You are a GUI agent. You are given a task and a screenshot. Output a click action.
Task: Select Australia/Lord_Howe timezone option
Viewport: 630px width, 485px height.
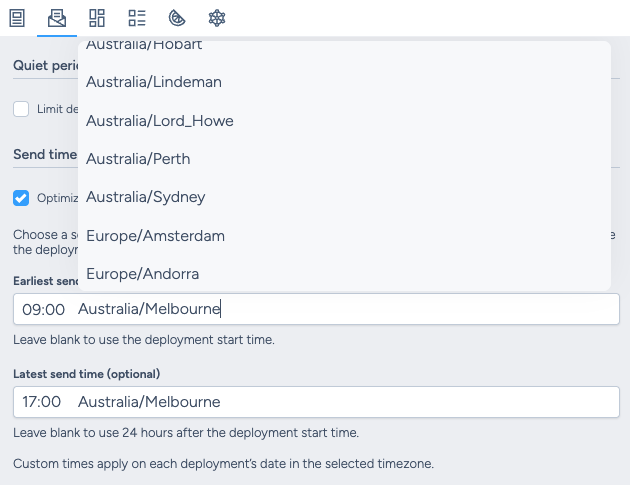tap(344, 121)
